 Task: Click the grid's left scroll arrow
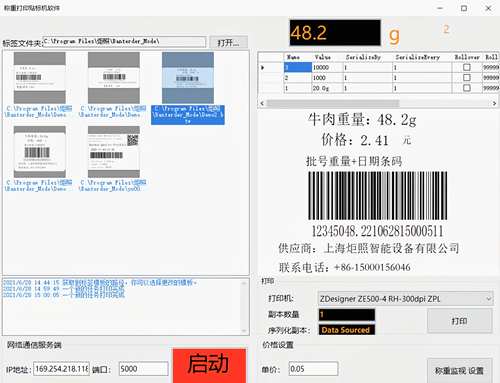[x=262, y=104]
